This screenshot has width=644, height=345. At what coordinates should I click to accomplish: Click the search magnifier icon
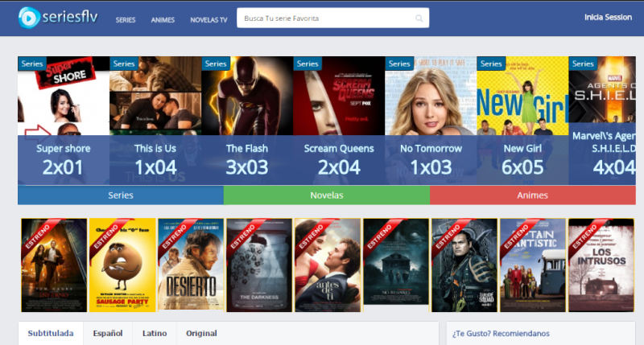point(419,18)
